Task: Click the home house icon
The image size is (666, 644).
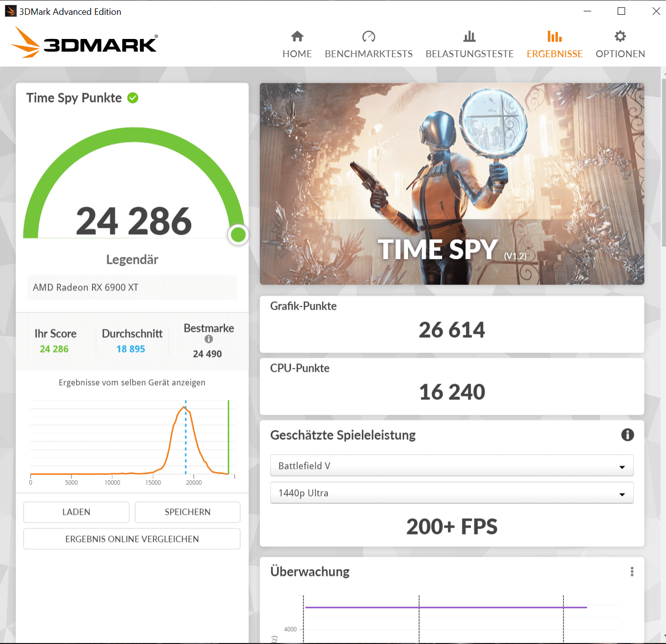Action: click(x=297, y=36)
